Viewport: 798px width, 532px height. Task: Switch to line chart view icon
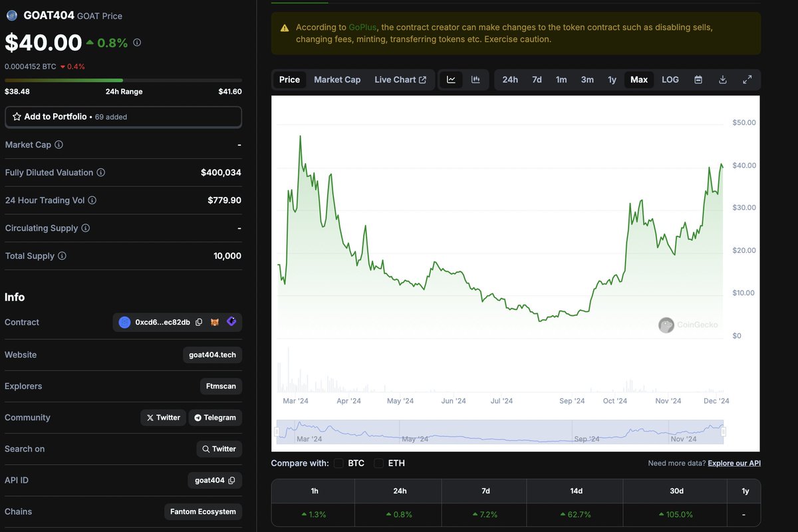pos(451,80)
